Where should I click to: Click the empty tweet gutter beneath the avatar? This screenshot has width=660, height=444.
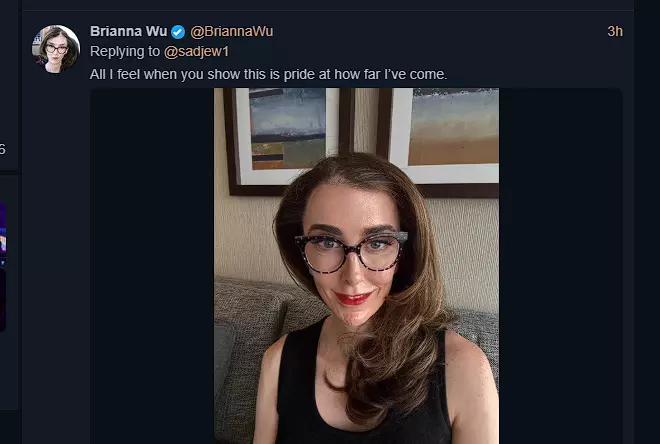tap(56, 253)
